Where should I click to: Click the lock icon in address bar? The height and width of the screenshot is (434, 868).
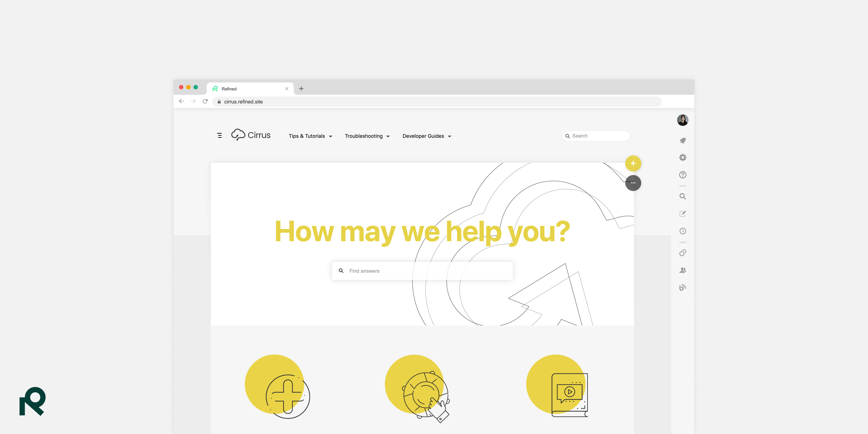coord(219,102)
